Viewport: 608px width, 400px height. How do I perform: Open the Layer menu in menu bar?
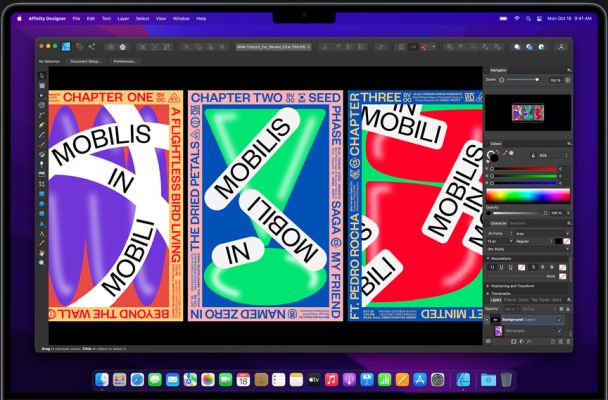click(121, 18)
